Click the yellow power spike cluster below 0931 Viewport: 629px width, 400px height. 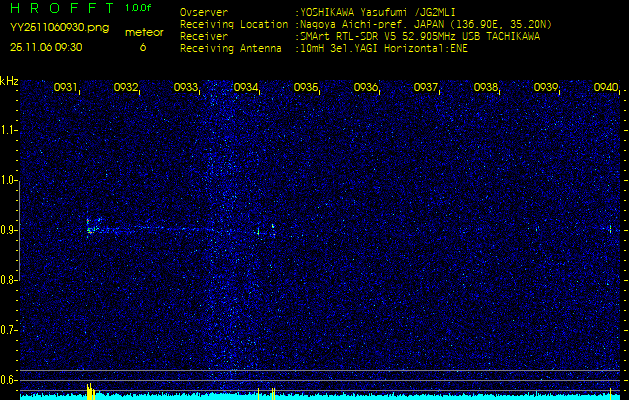90,392
